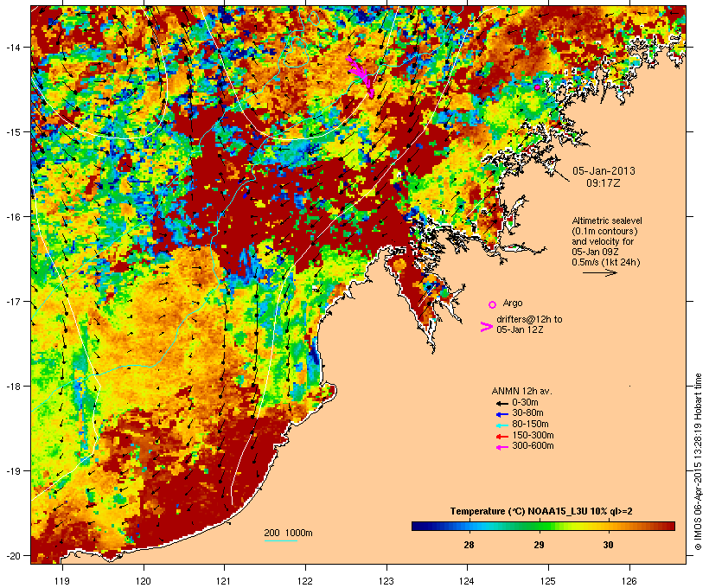Click the cyan 80-150m arrow legend icon
Image resolution: width=709 pixels, height=588 pixels.
click(x=501, y=425)
